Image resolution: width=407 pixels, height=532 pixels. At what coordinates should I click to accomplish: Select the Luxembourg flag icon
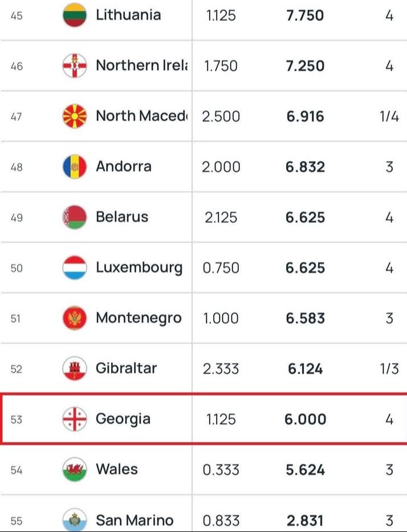tap(74, 268)
